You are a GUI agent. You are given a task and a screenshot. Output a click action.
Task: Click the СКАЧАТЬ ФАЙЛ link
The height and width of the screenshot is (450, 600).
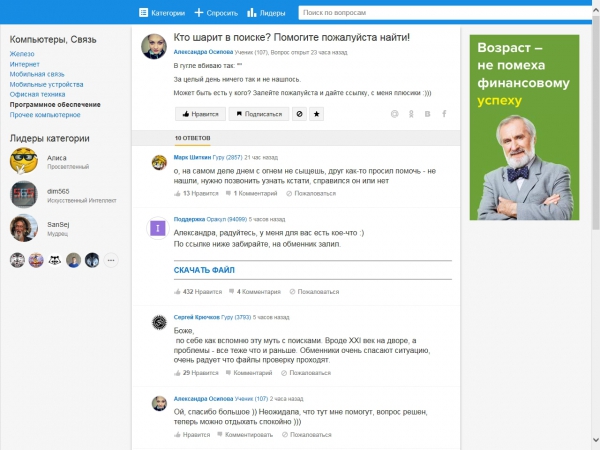[x=204, y=270]
